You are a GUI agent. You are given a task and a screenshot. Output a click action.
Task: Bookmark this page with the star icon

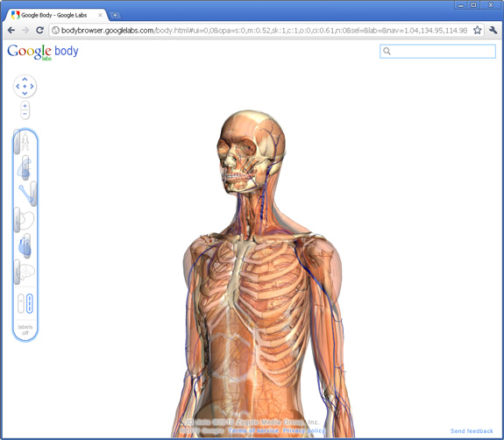click(x=478, y=30)
